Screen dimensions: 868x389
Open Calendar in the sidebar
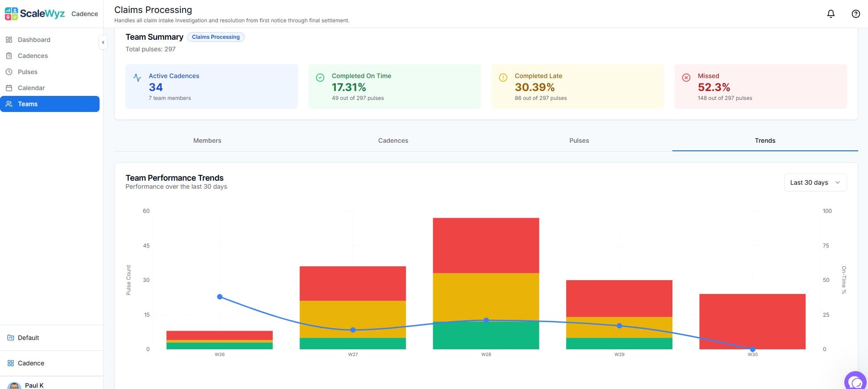pyautogui.click(x=31, y=88)
